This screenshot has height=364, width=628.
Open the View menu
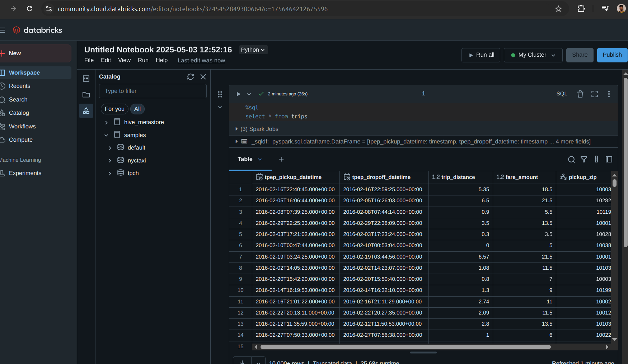[124, 60]
